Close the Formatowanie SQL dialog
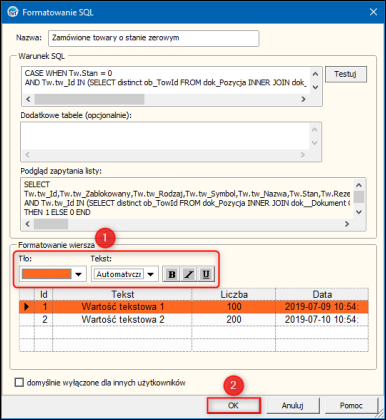The width and height of the screenshot is (386, 420). (x=373, y=12)
